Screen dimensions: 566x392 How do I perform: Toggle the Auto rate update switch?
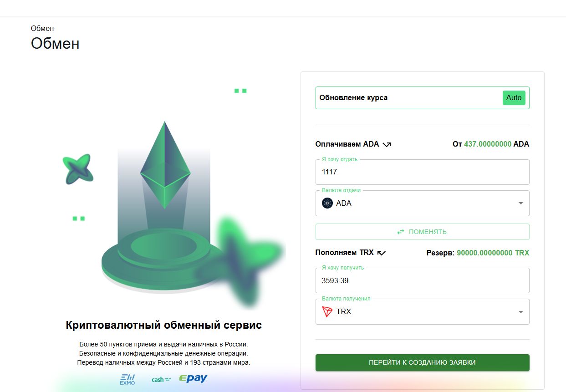(514, 97)
